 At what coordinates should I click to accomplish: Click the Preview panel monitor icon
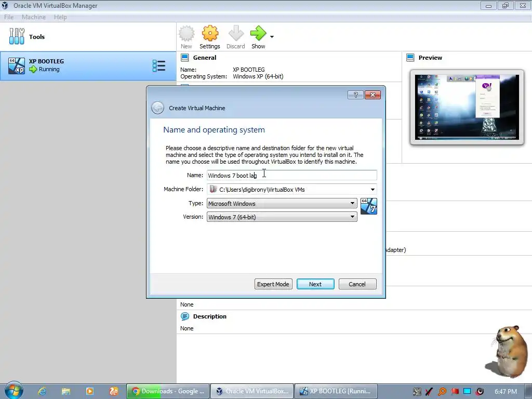tap(410, 58)
